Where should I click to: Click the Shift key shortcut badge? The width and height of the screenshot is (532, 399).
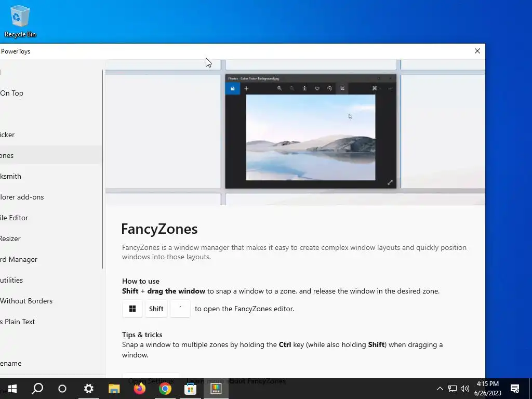pos(156,309)
